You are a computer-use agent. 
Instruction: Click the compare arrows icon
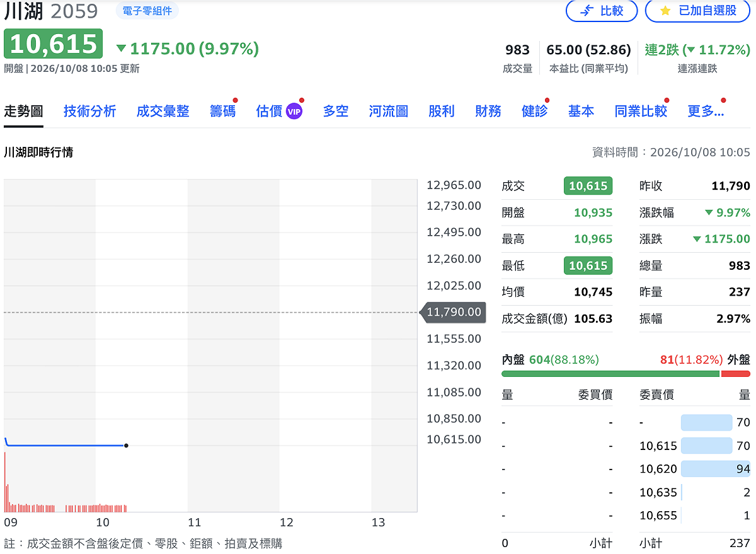[x=587, y=11]
